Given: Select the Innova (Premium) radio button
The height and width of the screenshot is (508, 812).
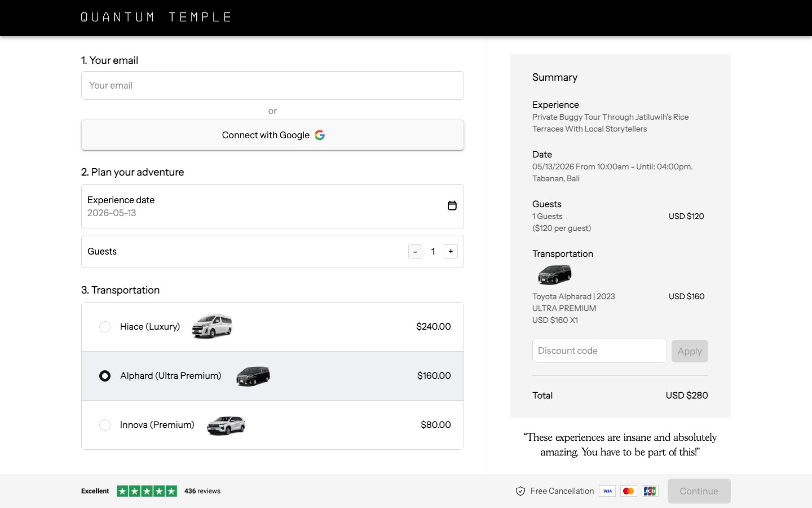Looking at the screenshot, I should 105,425.
